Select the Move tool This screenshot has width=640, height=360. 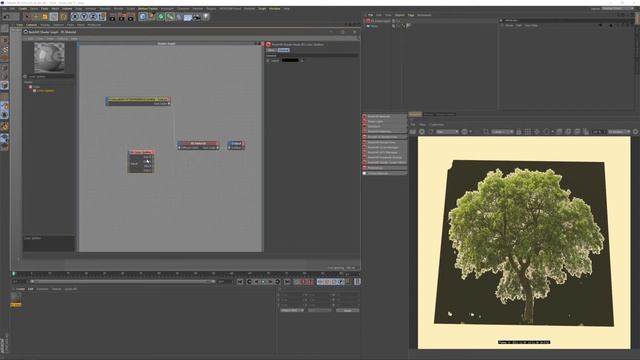(36, 17)
